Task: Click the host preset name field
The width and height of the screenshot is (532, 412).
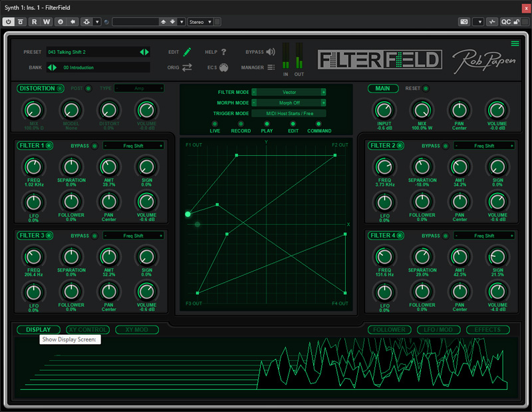Action: (136, 22)
